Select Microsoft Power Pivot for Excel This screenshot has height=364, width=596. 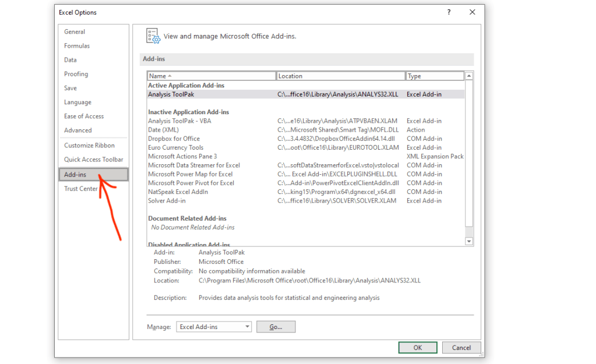[191, 183]
